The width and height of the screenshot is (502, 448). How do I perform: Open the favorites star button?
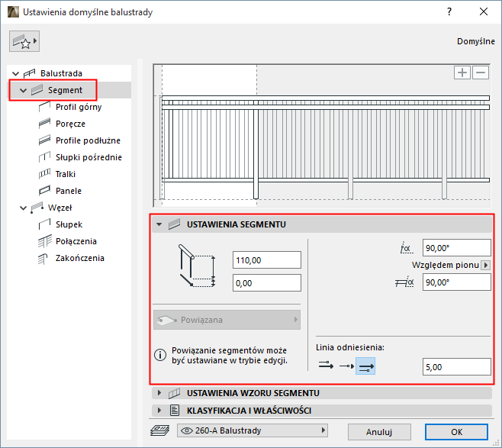click(x=24, y=41)
